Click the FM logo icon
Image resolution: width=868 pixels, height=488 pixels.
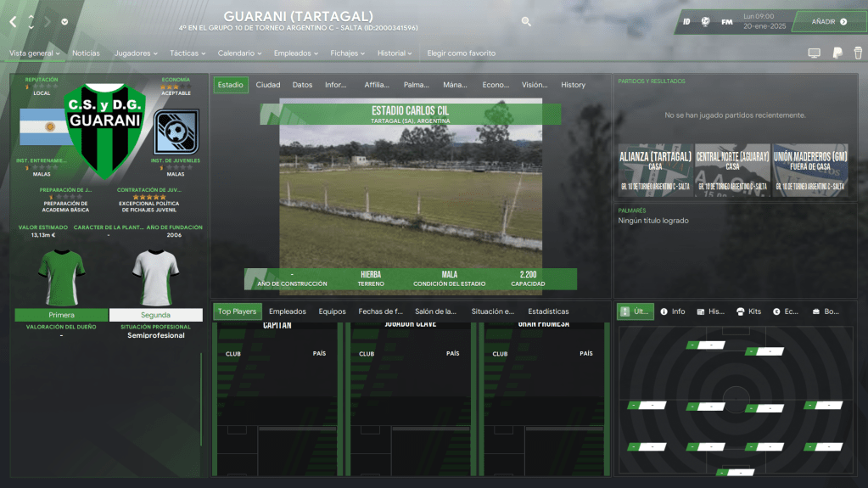tap(727, 21)
